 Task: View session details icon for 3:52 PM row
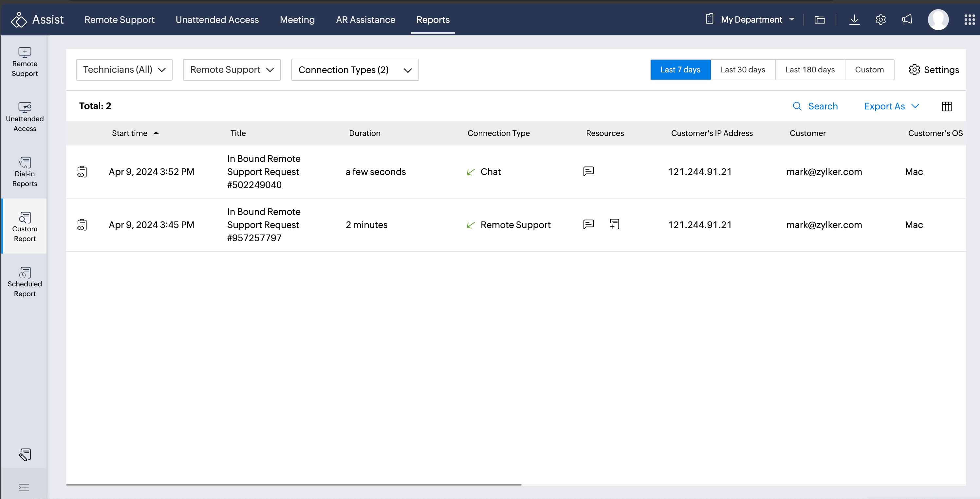82,172
